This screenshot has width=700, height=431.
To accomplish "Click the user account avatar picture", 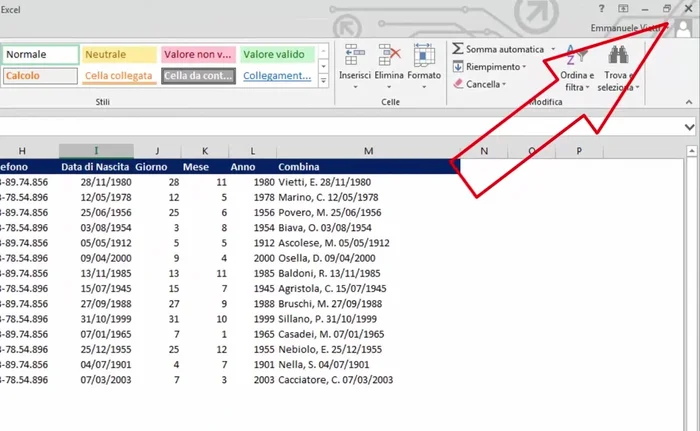I will (683, 28).
